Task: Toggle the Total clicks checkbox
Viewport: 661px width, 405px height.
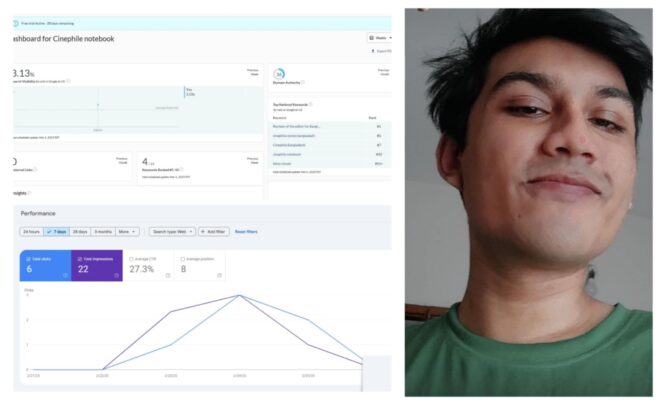Action: pos(26,258)
